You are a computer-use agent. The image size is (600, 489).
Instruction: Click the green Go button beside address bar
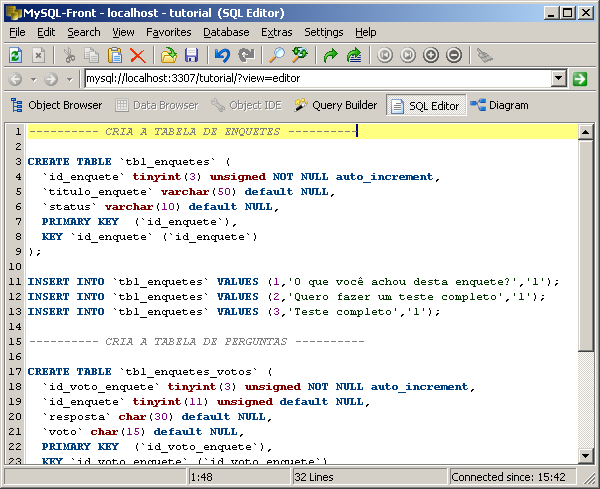pyautogui.click(x=580, y=79)
